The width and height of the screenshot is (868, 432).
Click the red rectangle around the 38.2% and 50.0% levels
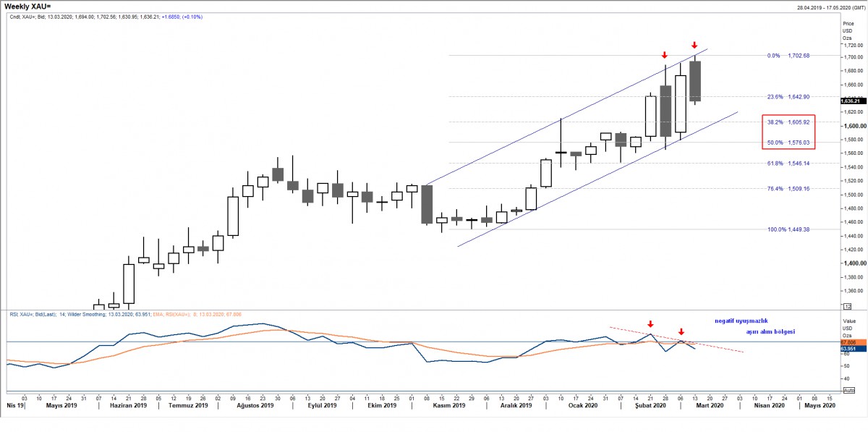[789, 132]
